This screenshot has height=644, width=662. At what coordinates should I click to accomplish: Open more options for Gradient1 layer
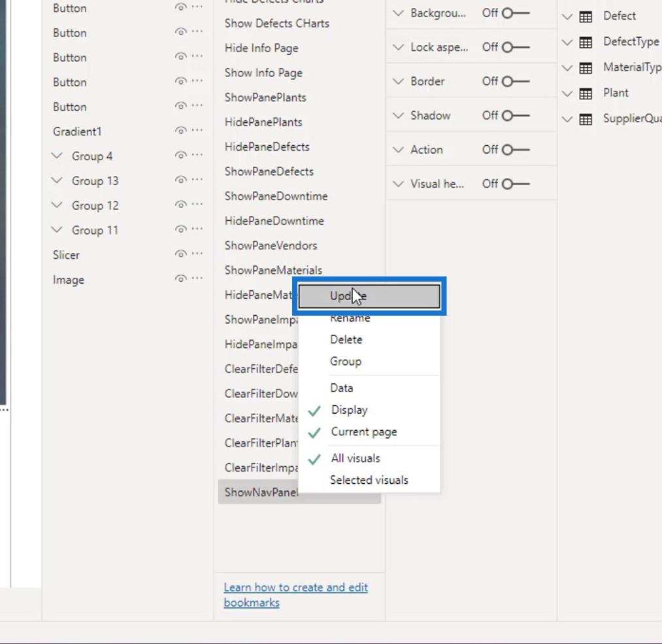click(197, 131)
